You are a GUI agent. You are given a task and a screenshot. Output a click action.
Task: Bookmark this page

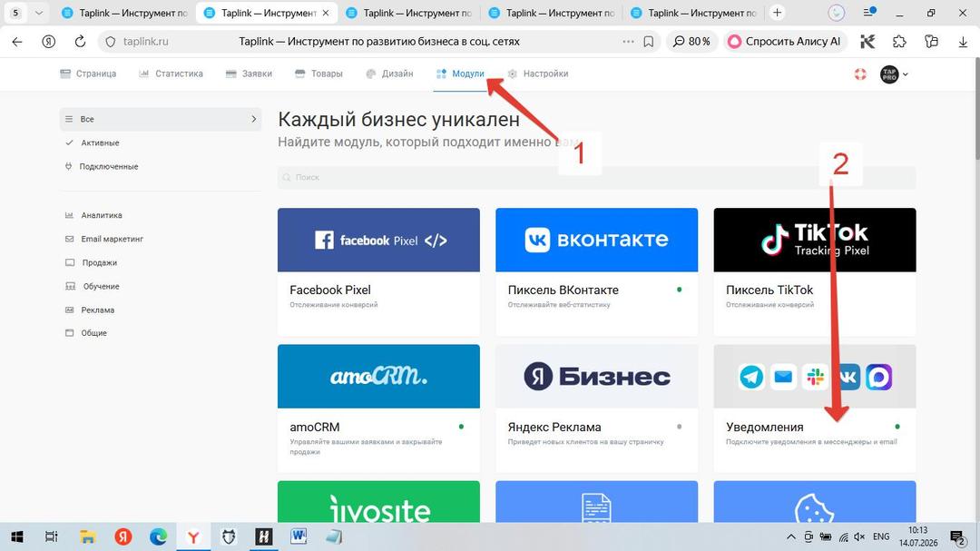(649, 42)
